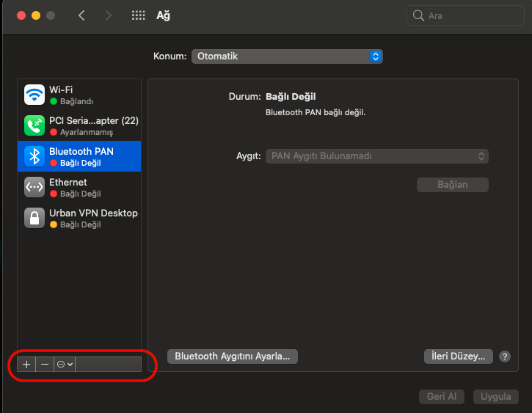Viewport: 532px width, 413px height.
Task: Click the Wi-Fi icon in the sidebar
Action: point(34,95)
